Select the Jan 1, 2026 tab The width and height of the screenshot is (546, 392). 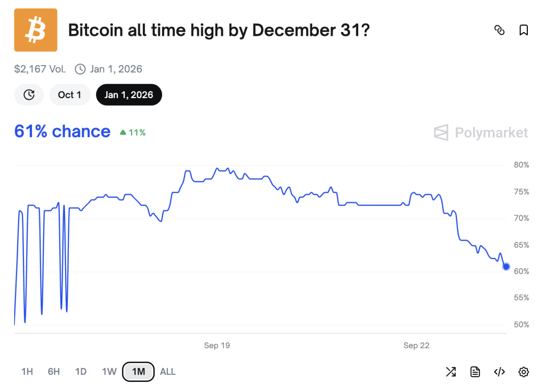click(129, 95)
